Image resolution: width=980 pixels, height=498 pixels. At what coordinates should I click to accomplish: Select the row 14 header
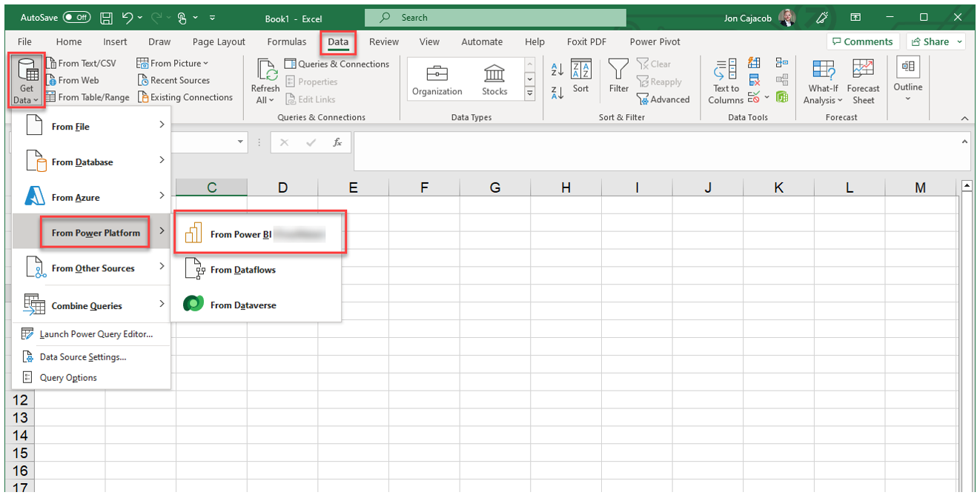point(19,435)
